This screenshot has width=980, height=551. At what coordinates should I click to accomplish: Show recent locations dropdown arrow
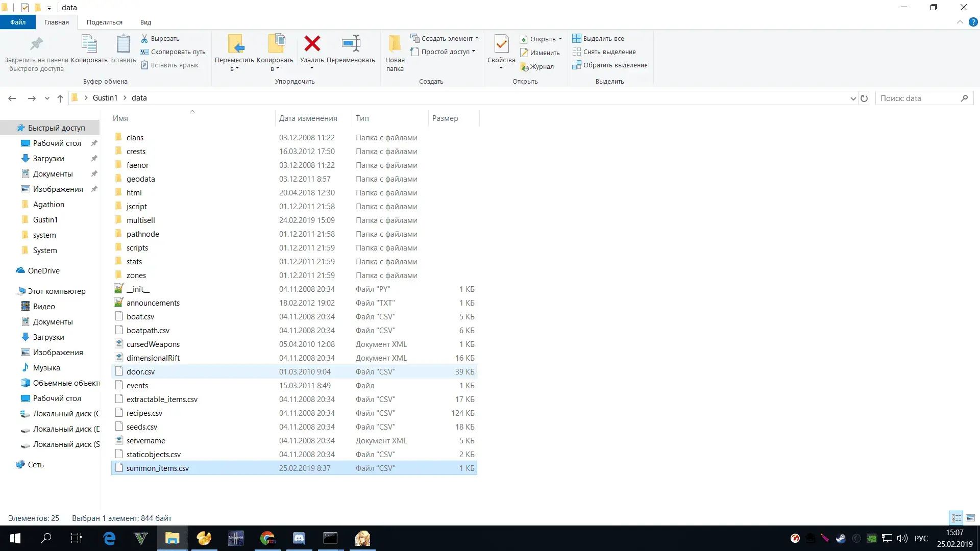(47, 98)
